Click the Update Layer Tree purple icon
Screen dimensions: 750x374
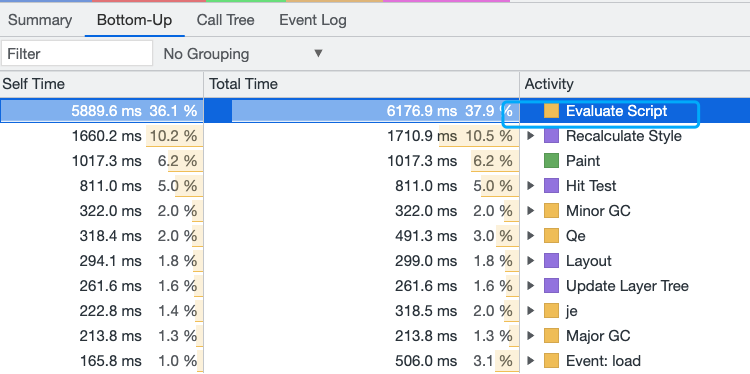(x=551, y=286)
